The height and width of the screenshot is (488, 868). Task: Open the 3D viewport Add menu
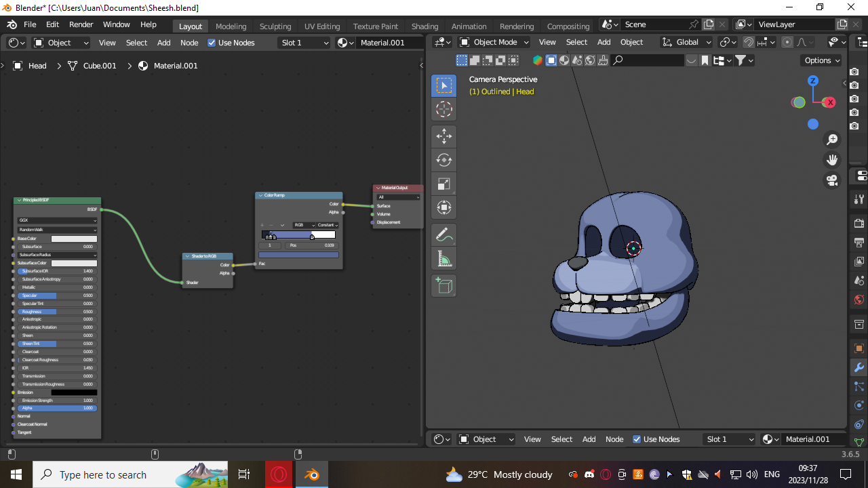pyautogui.click(x=604, y=42)
